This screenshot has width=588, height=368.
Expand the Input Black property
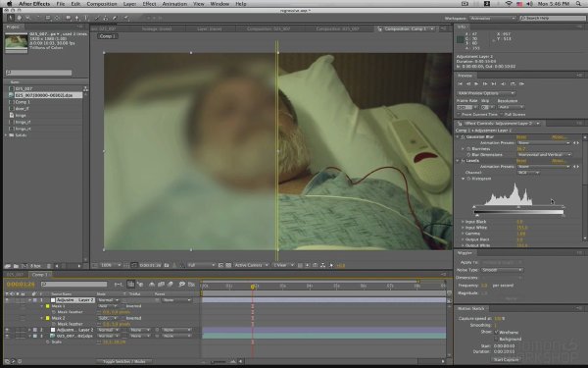[463, 222]
